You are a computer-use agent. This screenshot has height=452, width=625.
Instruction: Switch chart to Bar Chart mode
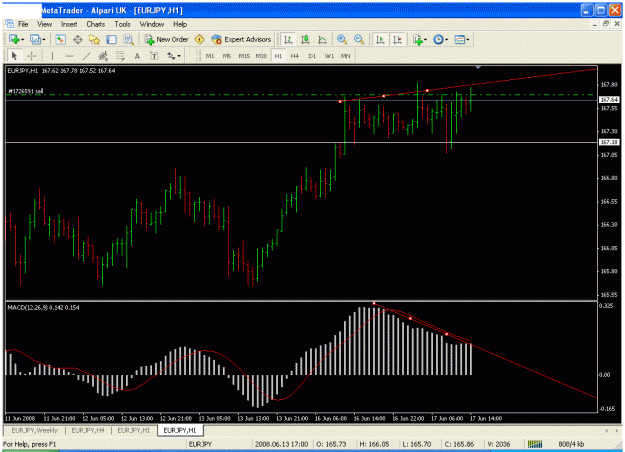tap(288, 39)
